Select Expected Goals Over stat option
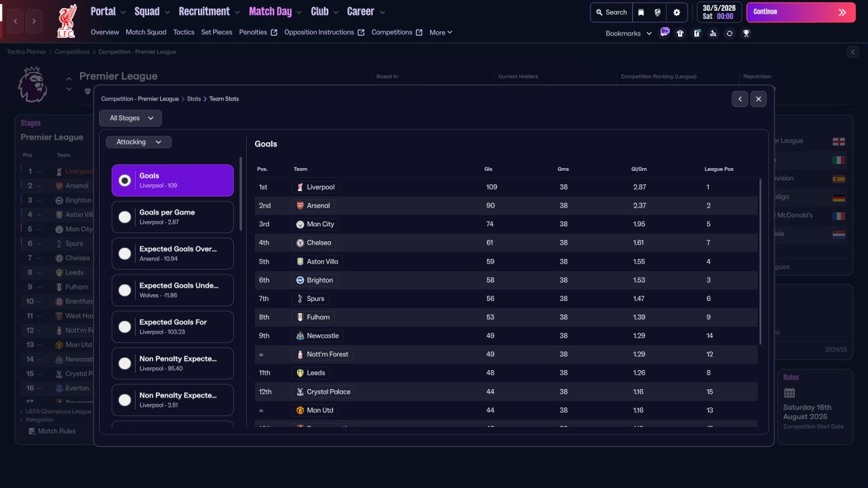 173,253
